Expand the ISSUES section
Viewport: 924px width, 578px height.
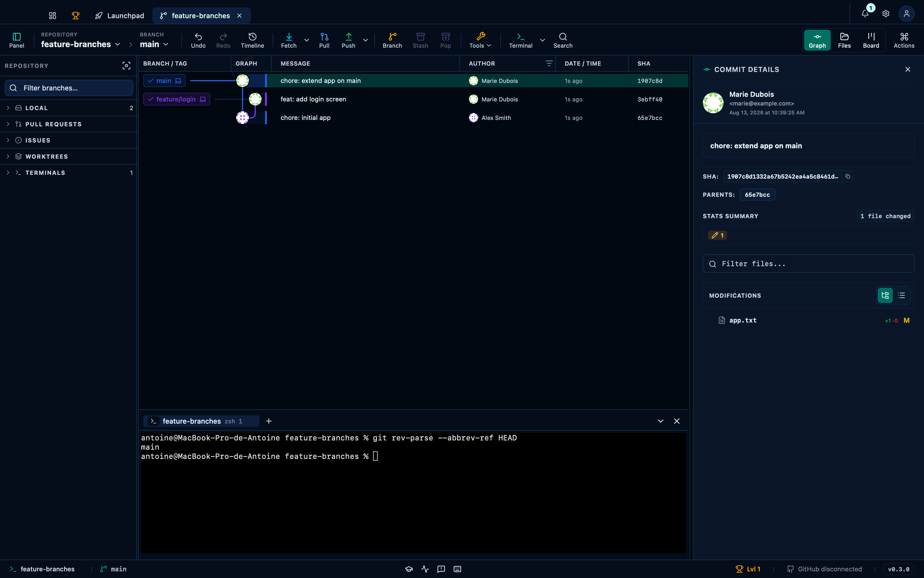pyautogui.click(x=69, y=140)
